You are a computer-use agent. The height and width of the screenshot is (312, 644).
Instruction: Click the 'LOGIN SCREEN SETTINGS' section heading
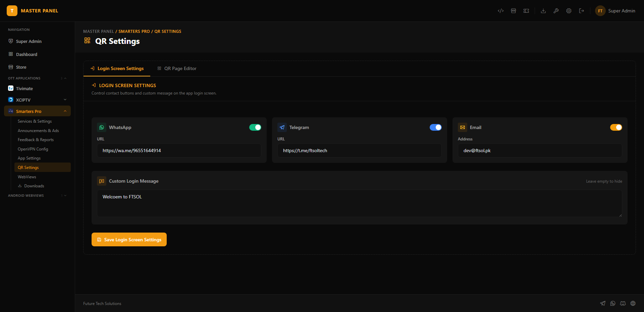(127, 85)
